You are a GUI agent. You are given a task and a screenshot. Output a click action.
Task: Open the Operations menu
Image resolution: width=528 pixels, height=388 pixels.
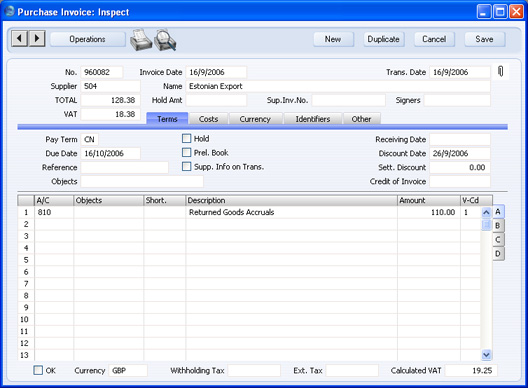[x=88, y=39]
